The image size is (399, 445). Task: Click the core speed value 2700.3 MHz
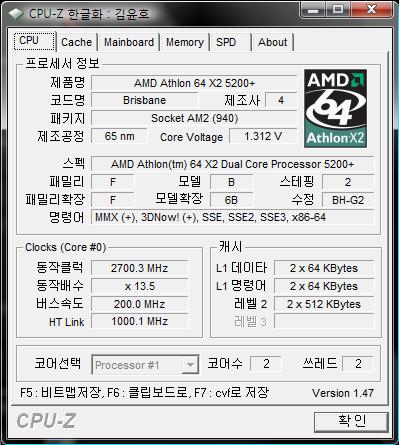139,268
